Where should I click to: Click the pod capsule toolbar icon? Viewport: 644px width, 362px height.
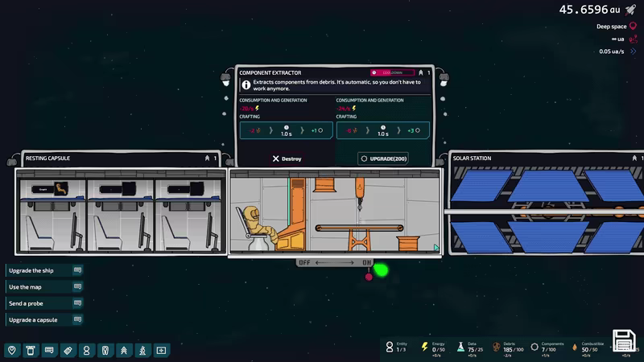tap(105, 350)
